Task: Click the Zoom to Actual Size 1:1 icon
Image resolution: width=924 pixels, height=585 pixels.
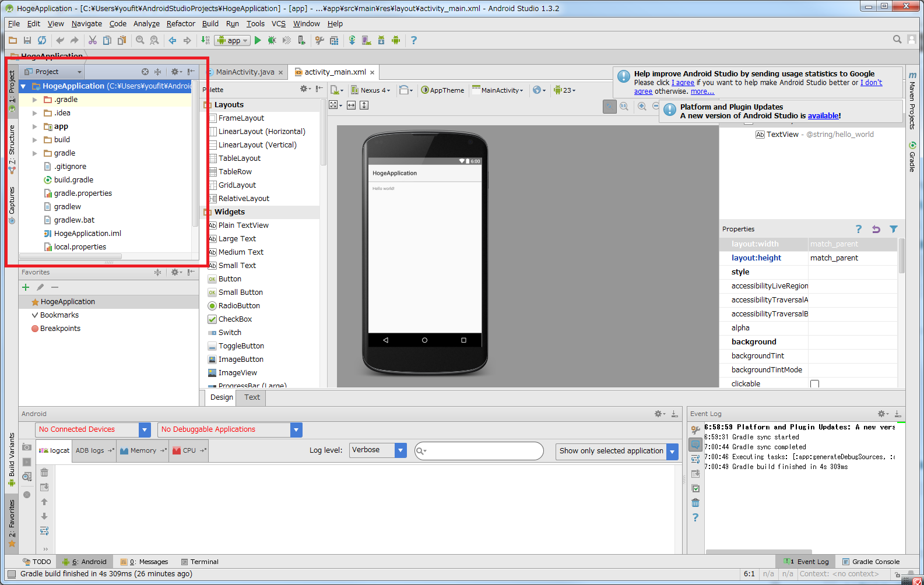Action: [624, 106]
